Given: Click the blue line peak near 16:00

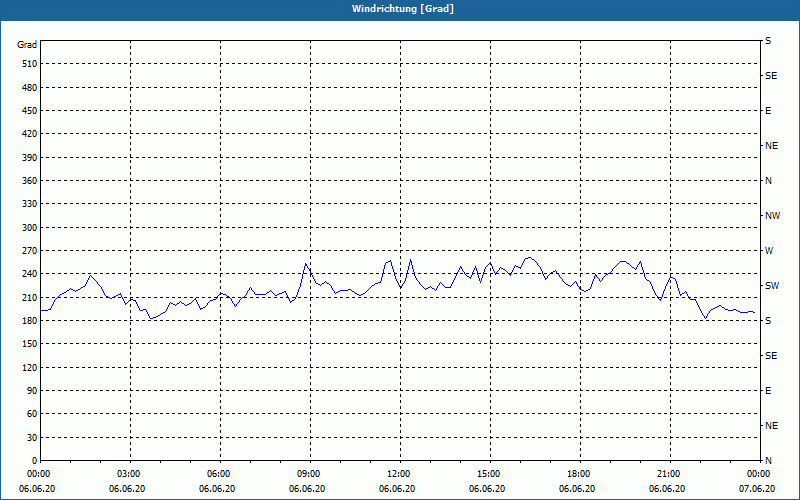Looking at the screenshot, I should 529,258.
